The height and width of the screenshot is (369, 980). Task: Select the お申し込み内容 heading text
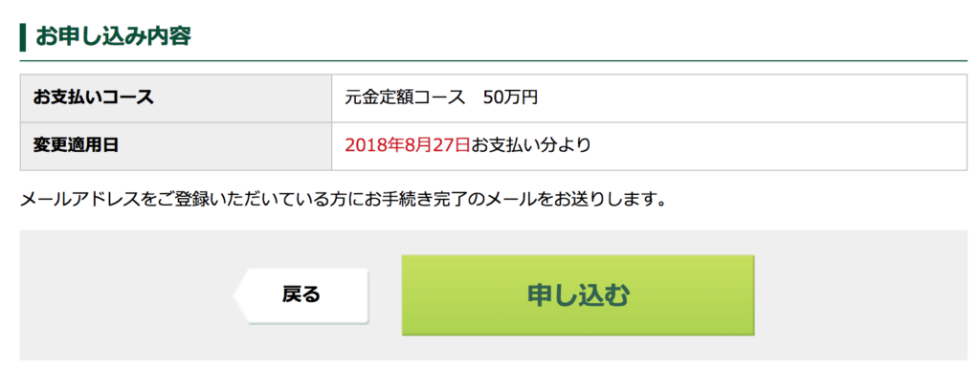pyautogui.click(x=113, y=37)
